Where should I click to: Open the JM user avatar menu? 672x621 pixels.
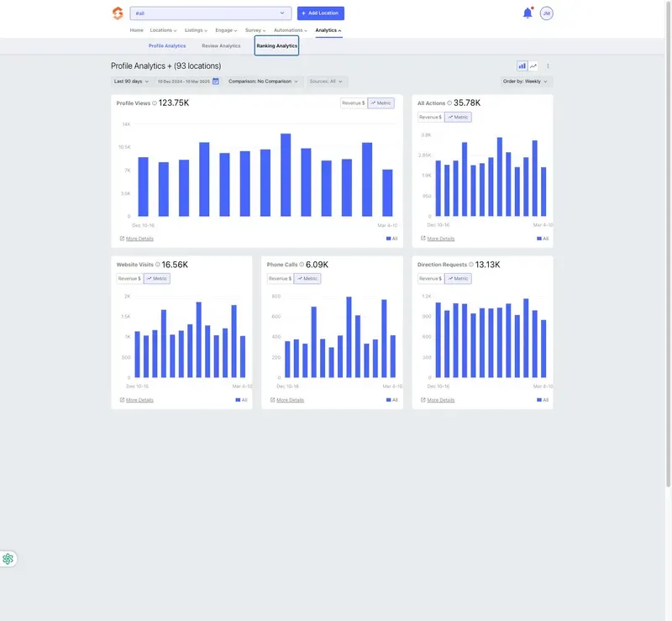tap(547, 13)
